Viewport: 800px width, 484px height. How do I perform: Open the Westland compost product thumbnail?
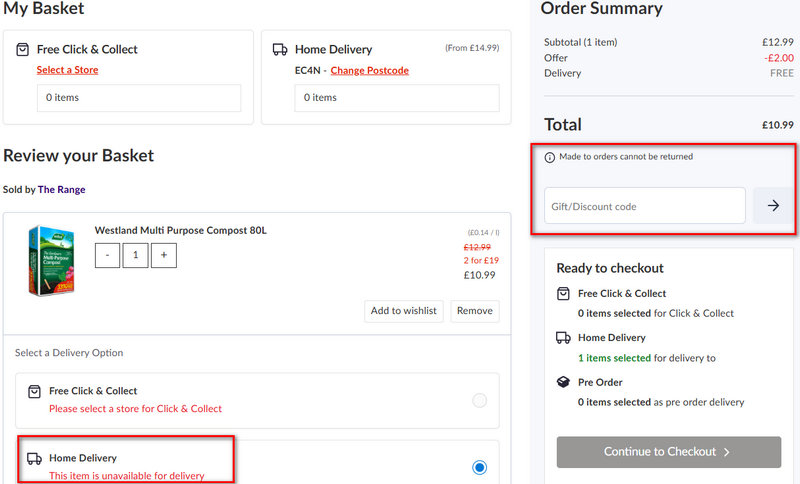(52, 260)
